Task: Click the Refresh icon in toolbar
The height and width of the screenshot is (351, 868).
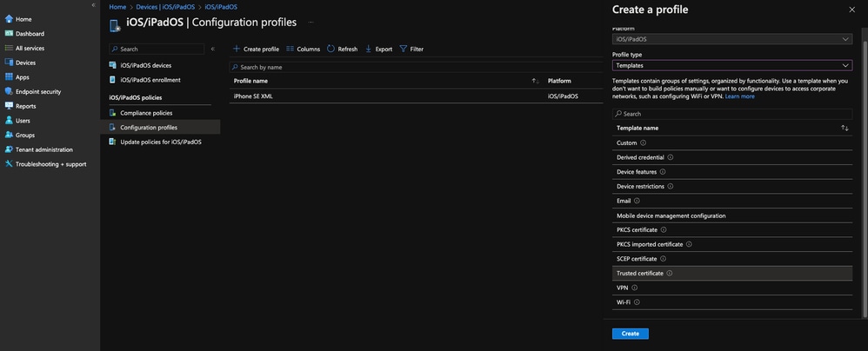Action: (x=331, y=49)
